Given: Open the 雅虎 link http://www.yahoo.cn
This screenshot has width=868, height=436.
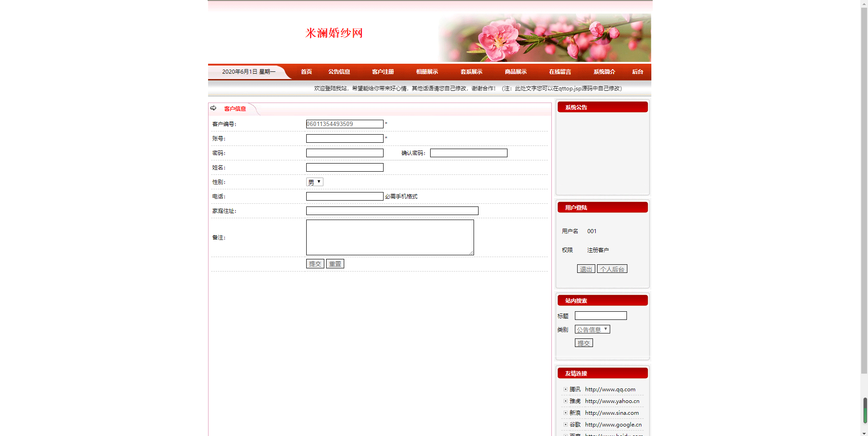Looking at the screenshot, I should click(612, 401).
